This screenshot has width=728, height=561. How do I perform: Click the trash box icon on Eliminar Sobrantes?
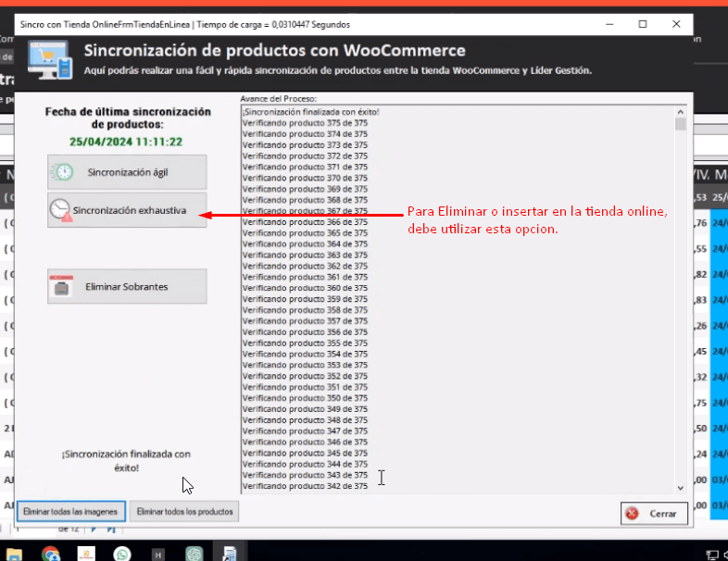(x=61, y=287)
